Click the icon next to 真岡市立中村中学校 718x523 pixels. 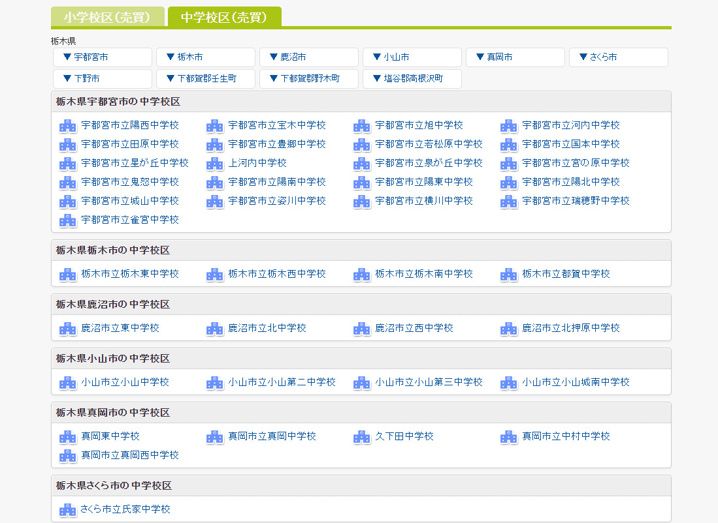tap(509, 436)
